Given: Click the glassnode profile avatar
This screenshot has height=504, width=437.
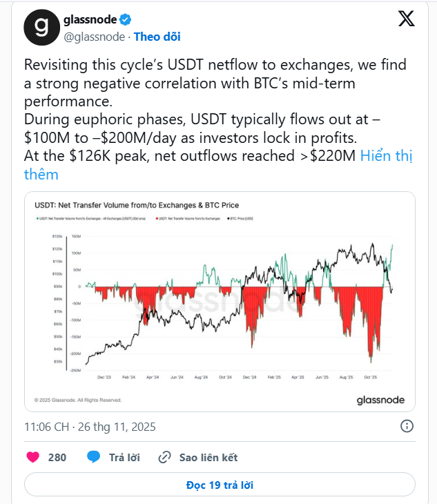Looking at the screenshot, I should pos(41,28).
